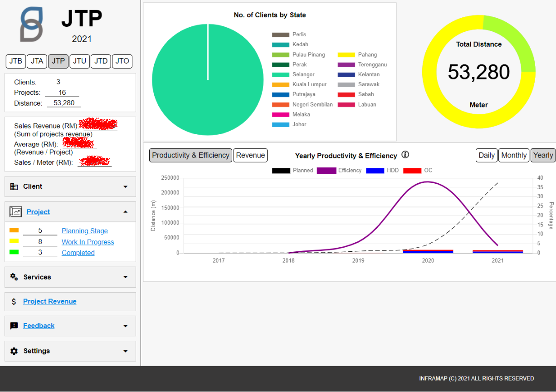Click the Selangor color swatch in legend
This screenshot has height=392, width=556.
point(280,75)
